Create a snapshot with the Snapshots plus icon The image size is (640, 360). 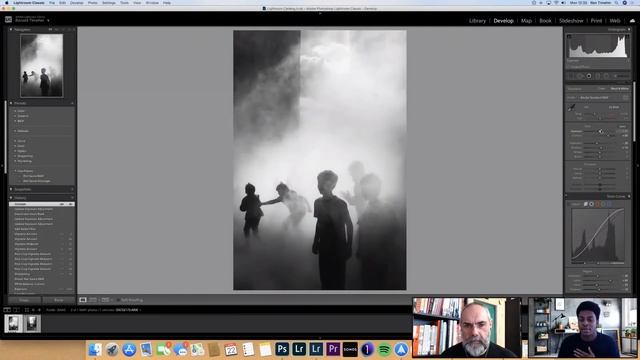coord(72,189)
